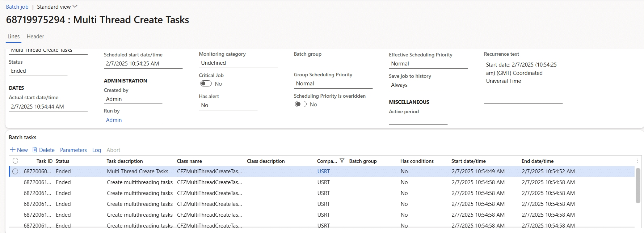This screenshot has width=644, height=233.
Task: Select all rows using header radio button
Action: pos(15,161)
